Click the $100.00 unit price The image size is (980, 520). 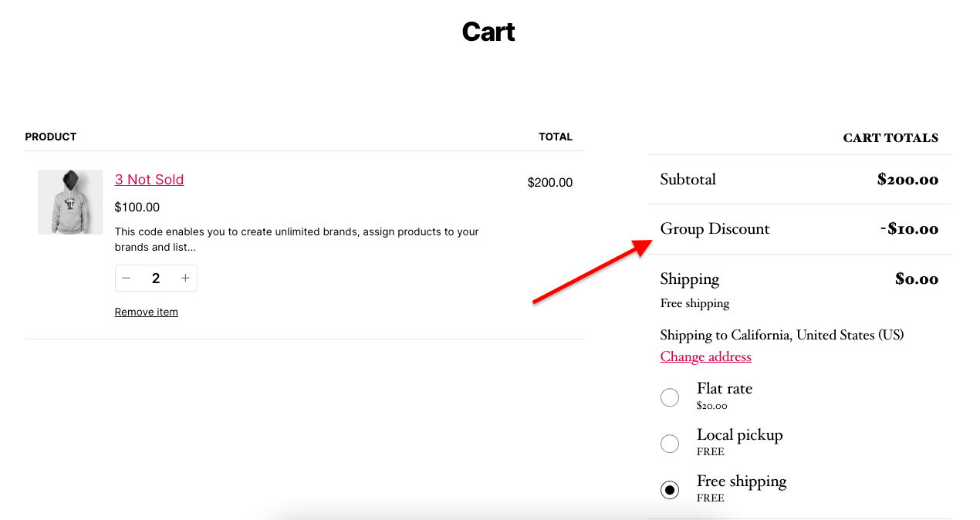pyautogui.click(x=137, y=207)
